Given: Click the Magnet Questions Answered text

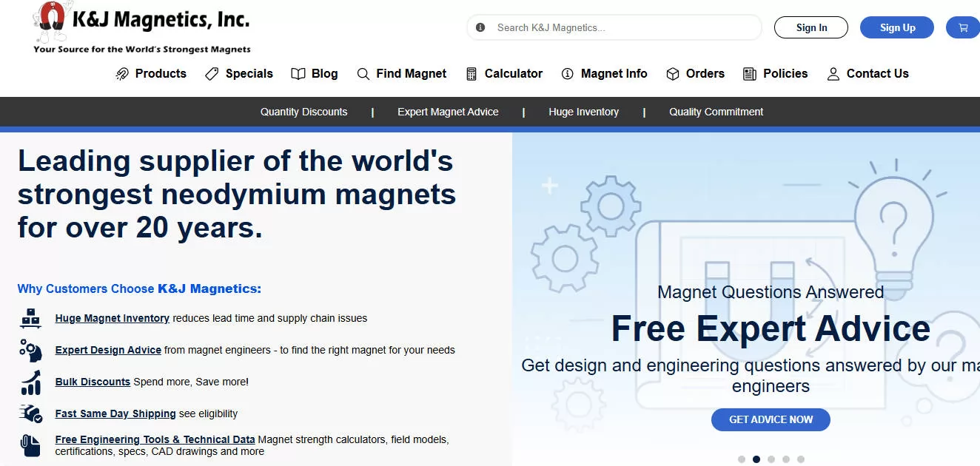Looking at the screenshot, I should pyautogui.click(x=771, y=292).
